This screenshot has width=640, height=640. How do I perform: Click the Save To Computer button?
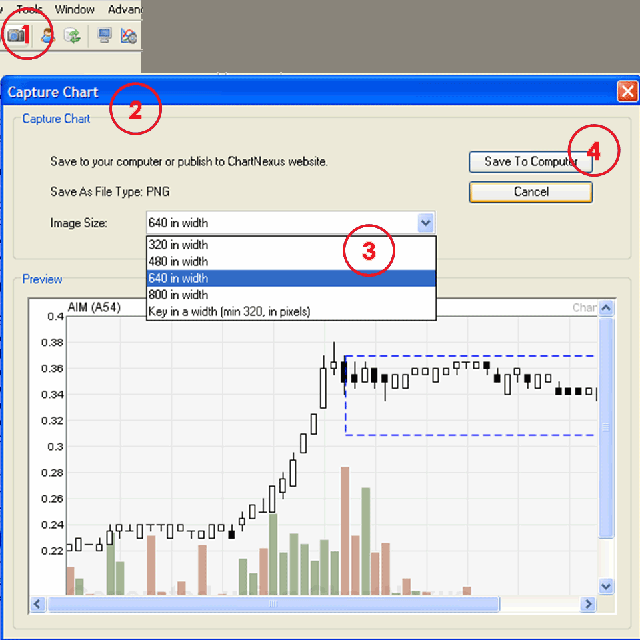tap(530, 161)
